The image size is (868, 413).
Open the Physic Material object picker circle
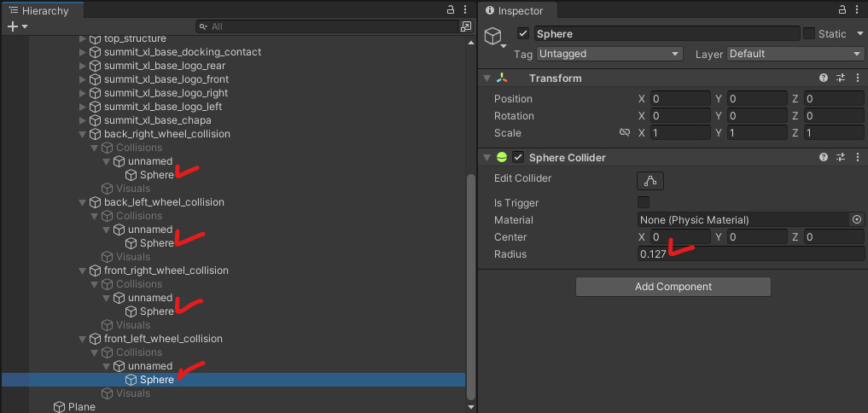(857, 220)
